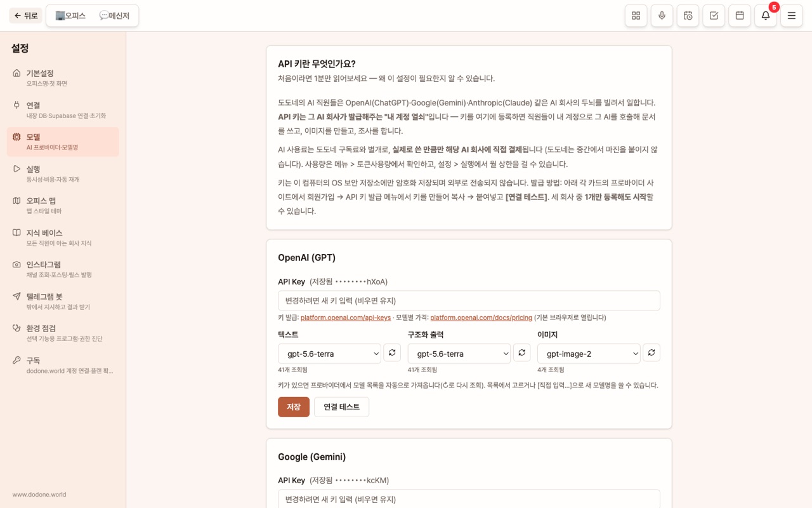Open the grid view icon in top bar
Viewport: 812px width, 508px height.
click(636, 16)
